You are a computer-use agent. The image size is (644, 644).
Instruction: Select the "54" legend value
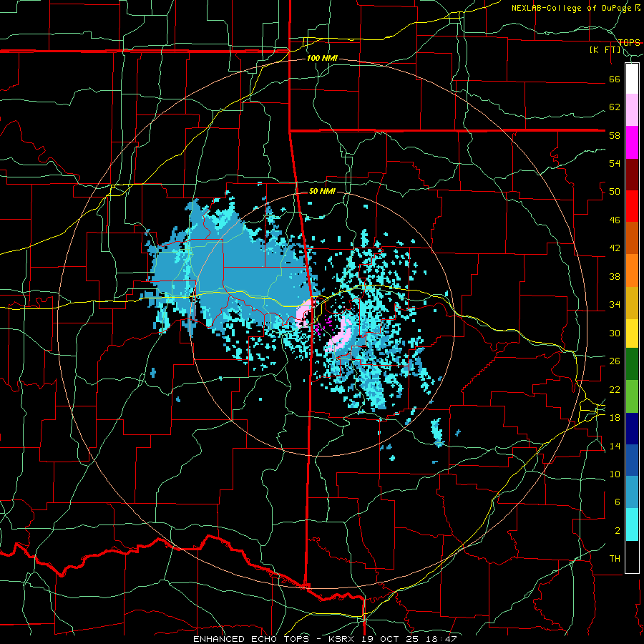(615, 163)
